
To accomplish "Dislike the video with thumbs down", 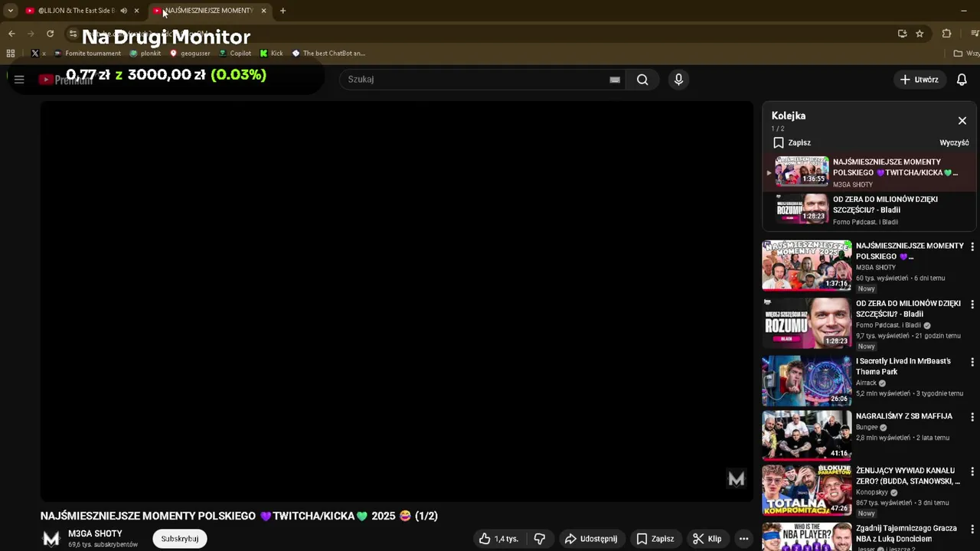I will [540, 539].
